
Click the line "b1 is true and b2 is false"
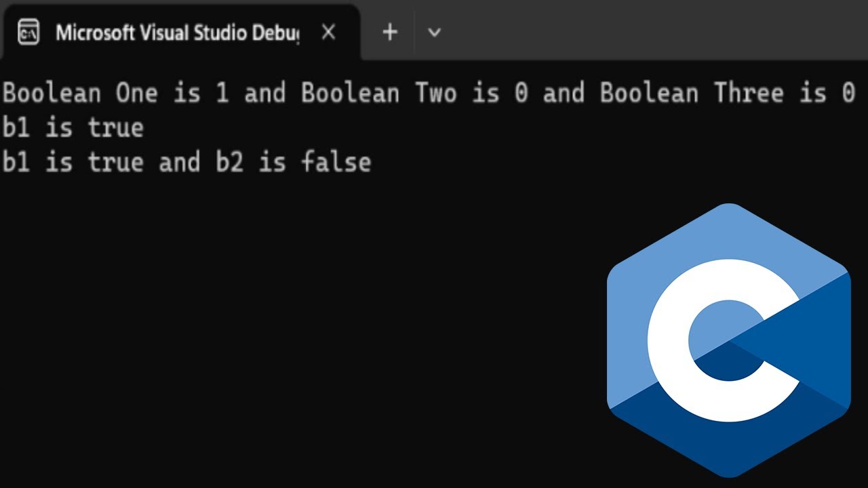click(186, 163)
